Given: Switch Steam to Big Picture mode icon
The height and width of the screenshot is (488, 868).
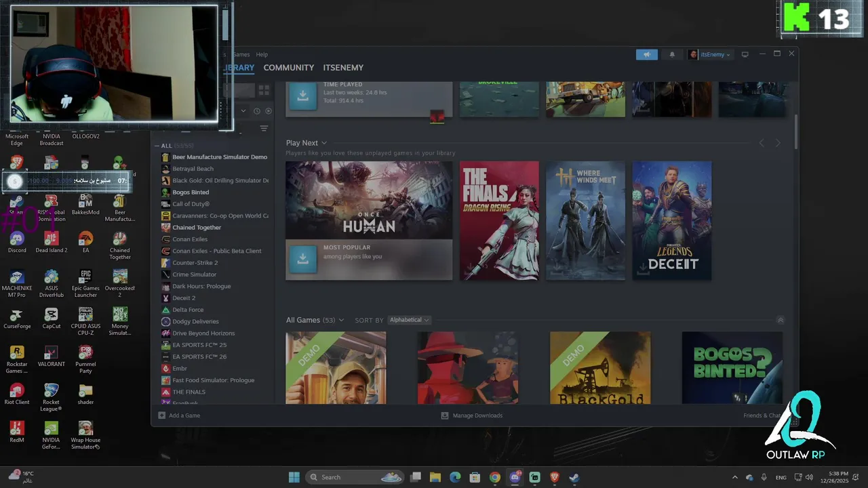Looking at the screenshot, I should click(745, 54).
